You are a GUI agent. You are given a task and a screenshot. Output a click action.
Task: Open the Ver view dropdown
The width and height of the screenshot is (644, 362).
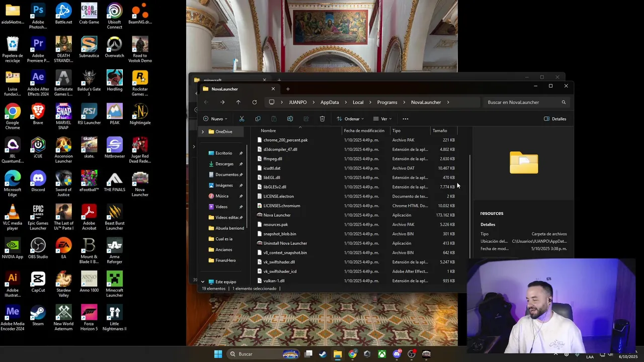coord(382,119)
